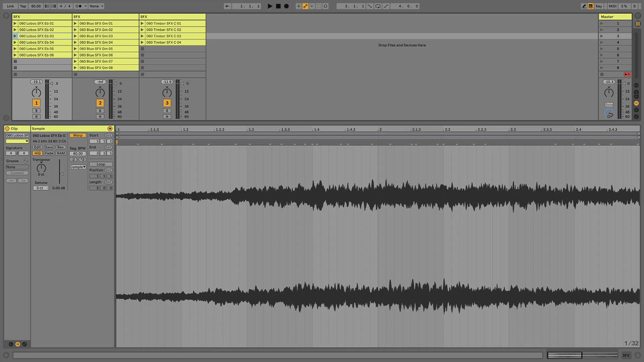Switch to Arrangement View selector icon
The image size is (644, 362).
click(x=637, y=16)
